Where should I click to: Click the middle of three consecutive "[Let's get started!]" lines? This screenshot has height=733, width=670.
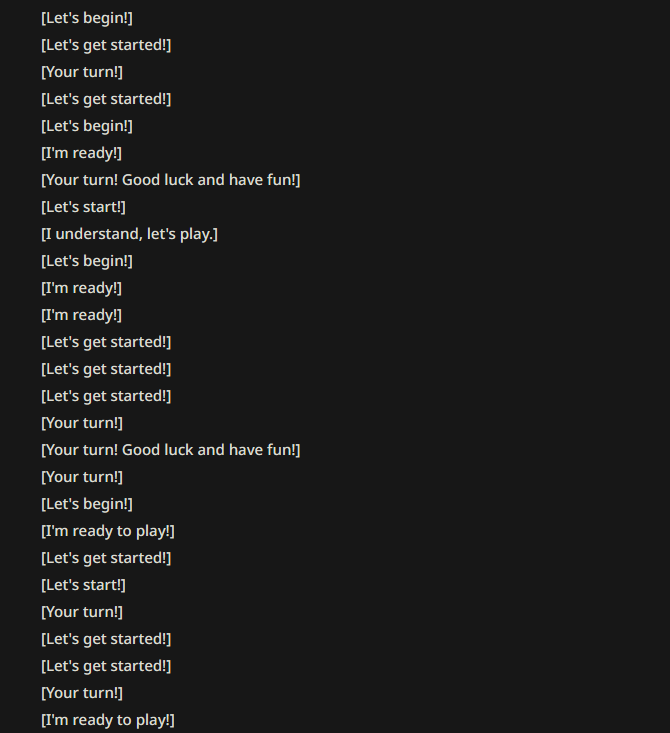point(106,369)
